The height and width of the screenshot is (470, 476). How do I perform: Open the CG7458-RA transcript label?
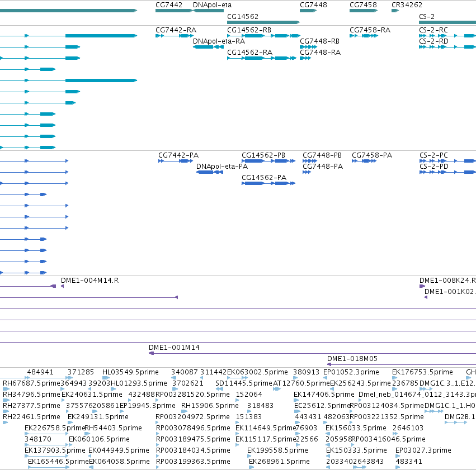370,30
